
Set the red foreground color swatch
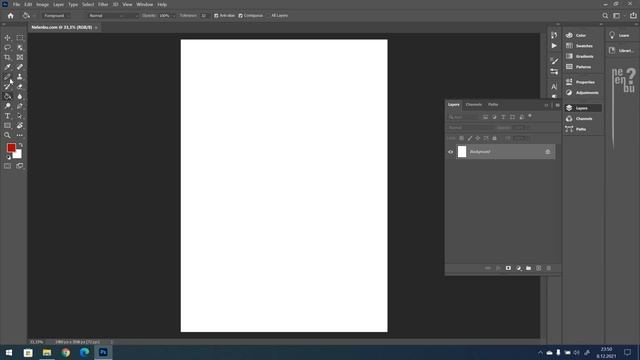11,147
